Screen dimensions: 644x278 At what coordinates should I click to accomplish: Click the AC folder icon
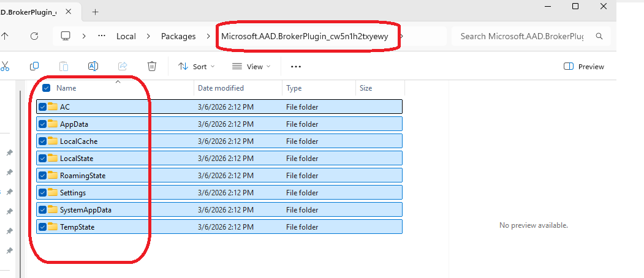pos(53,107)
